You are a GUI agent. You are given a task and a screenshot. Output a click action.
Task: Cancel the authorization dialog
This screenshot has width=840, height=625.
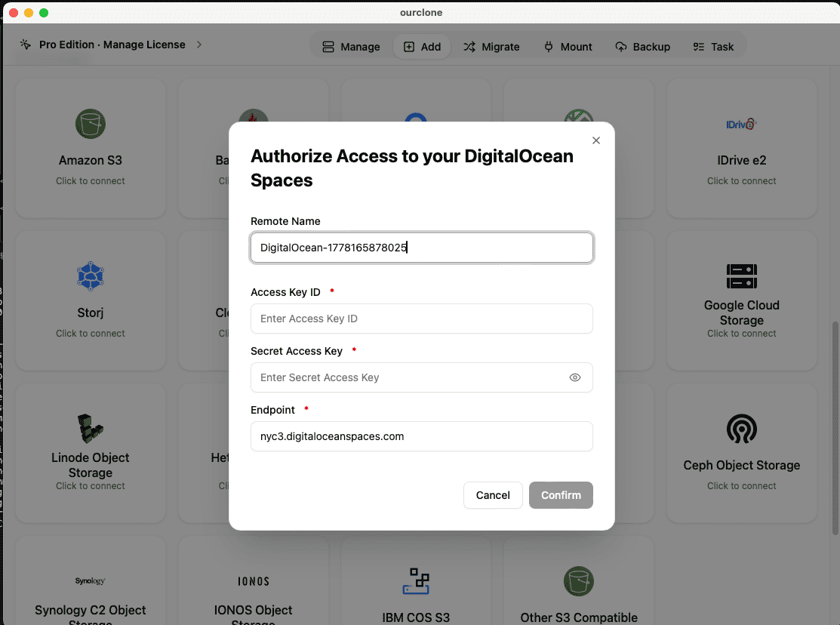tap(493, 495)
